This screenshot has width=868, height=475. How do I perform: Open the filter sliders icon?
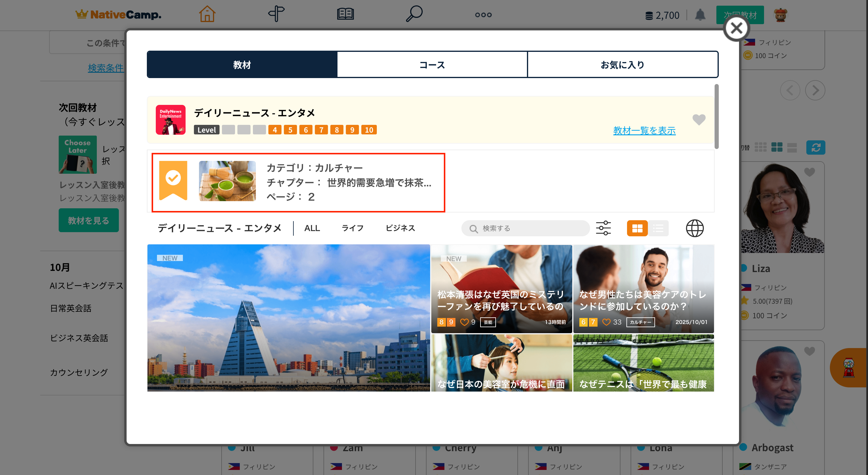[x=603, y=228]
